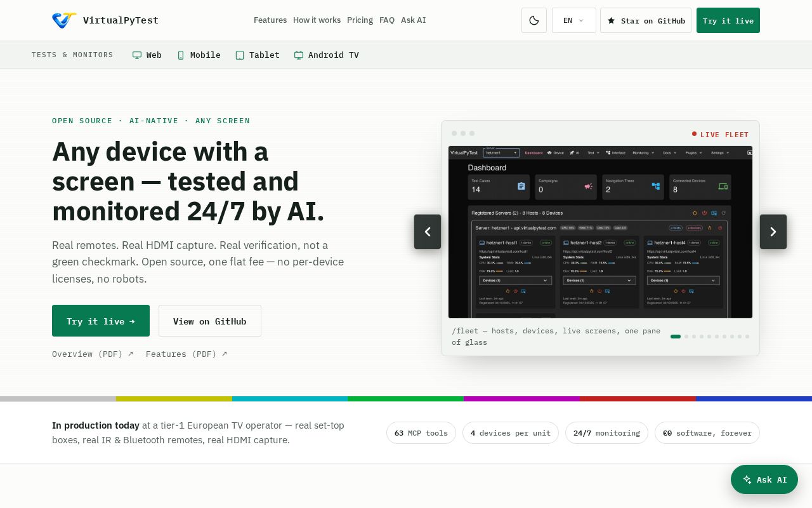Click the Star on GitHub button
812x508 pixels.
(646, 20)
